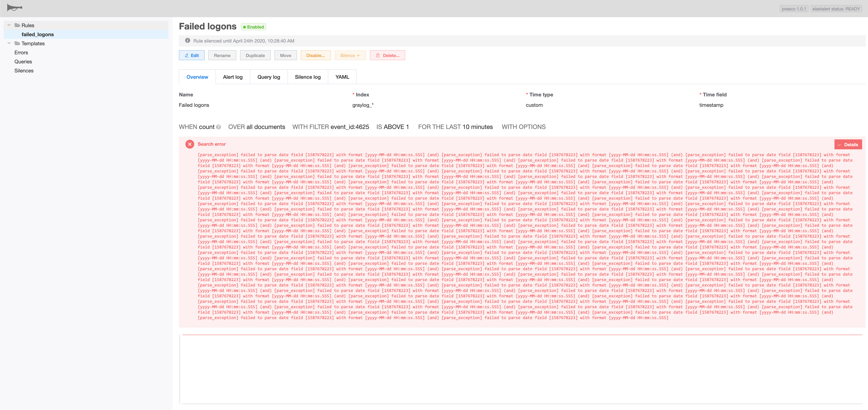Open the Alert log tab
Image resolution: width=868 pixels, height=410 pixels.
(x=233, y=77)
